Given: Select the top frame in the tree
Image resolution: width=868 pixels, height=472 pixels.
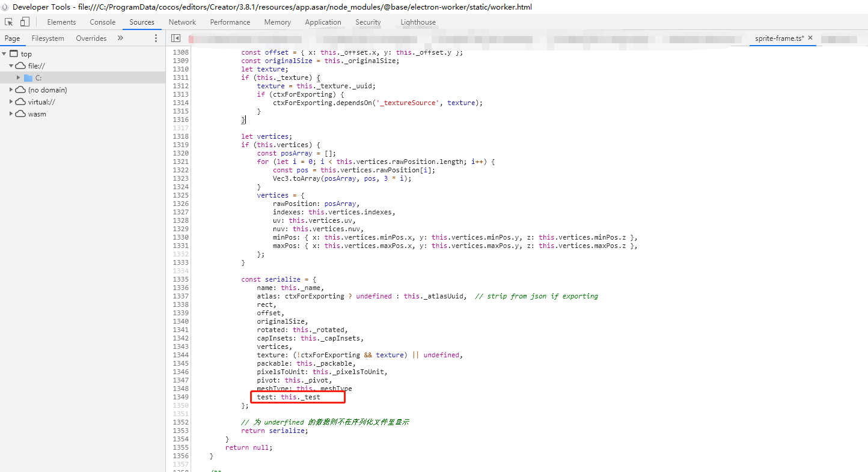Looking at the screenshot, I should click(x=82, y=54).
